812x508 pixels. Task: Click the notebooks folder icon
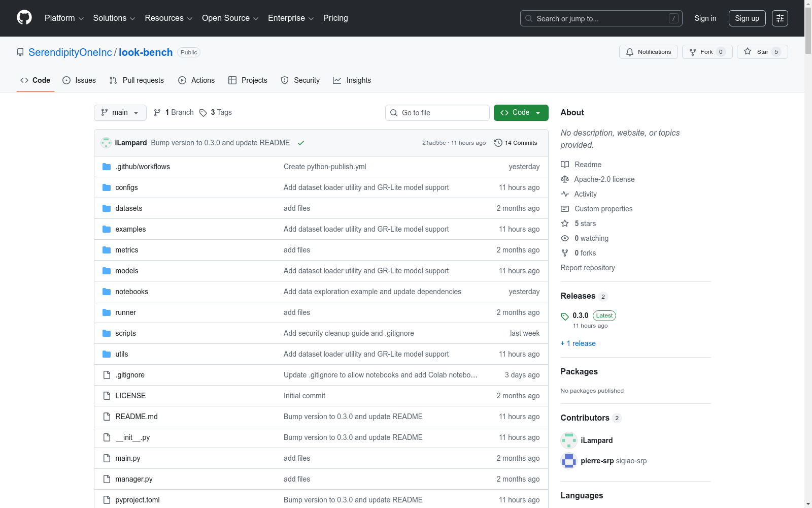click(107, 292)
